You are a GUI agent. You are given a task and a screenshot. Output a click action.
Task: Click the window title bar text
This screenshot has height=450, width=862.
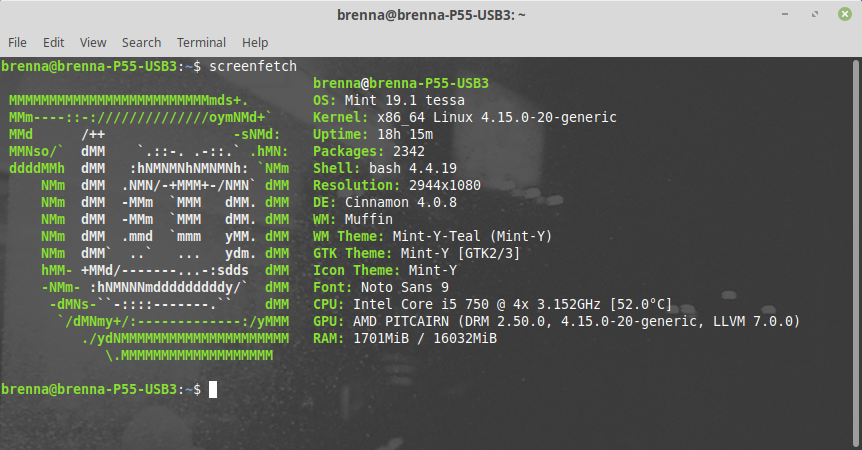(x=430, y=15)
